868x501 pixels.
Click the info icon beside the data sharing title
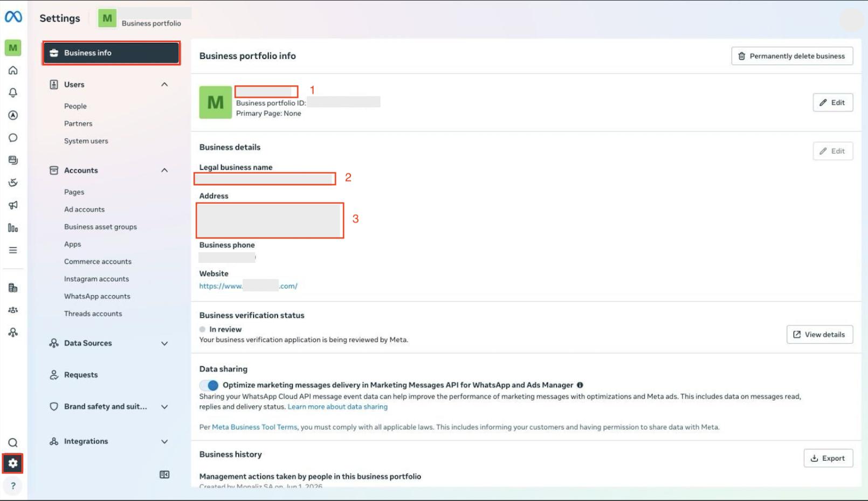point(580,385)
